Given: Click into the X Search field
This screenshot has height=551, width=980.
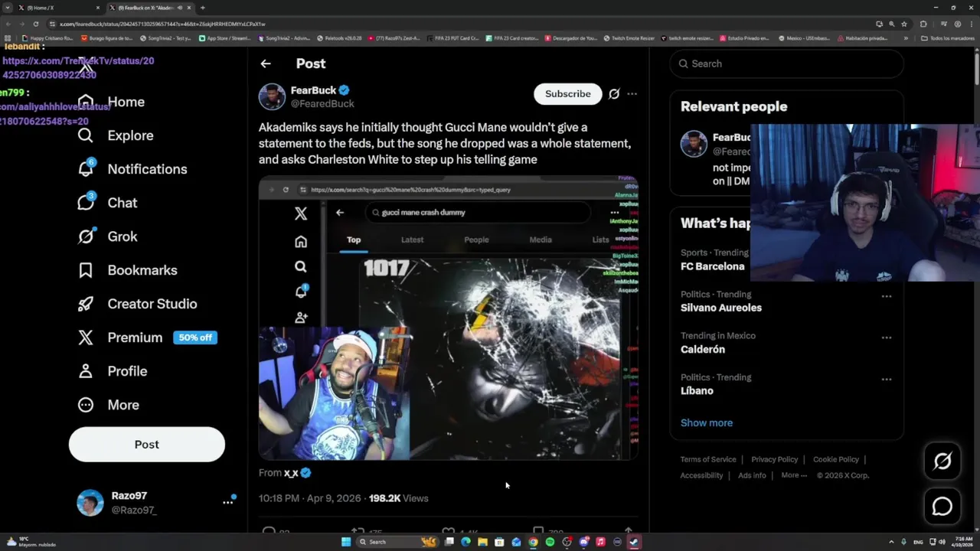Looking at the screenshot, I should click(787, 64).
